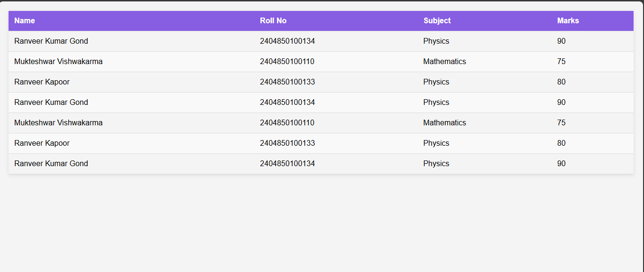Click the Marks column header
The width and height of the screenshot is (644, 272).
tap(568, 21)
